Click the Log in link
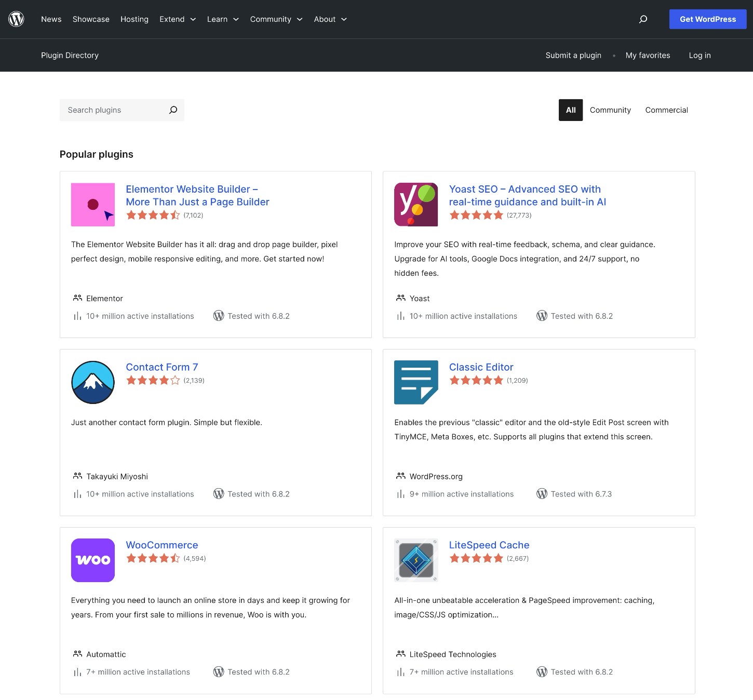This screenshot has height=700, width=753. point(700,56)
